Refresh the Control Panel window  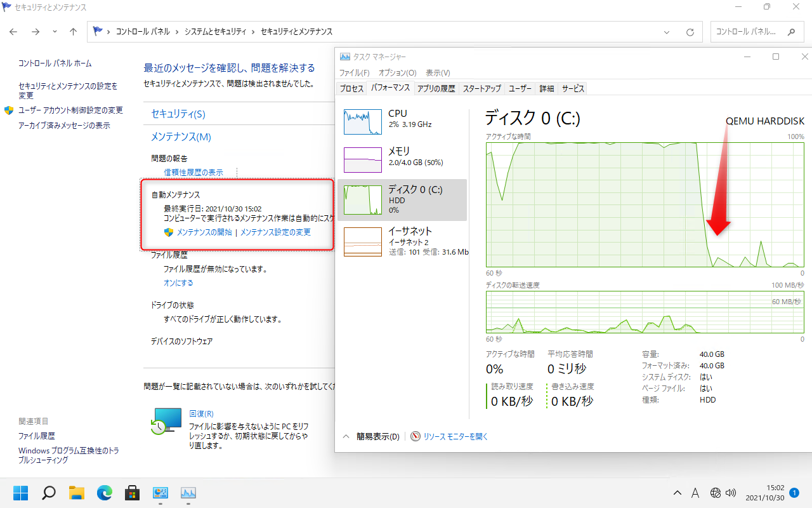click(x=690, y=32)
